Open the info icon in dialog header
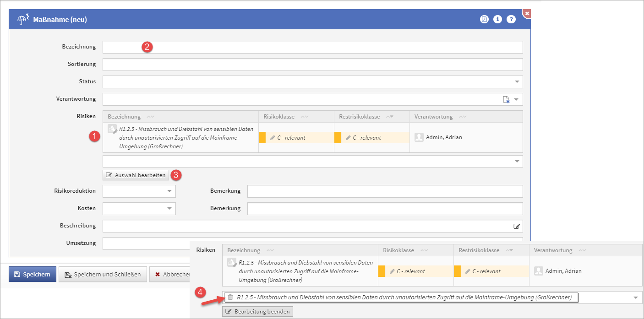Viewport: 644px width, 319px height. pyautogui.click(x=497, y=19)
